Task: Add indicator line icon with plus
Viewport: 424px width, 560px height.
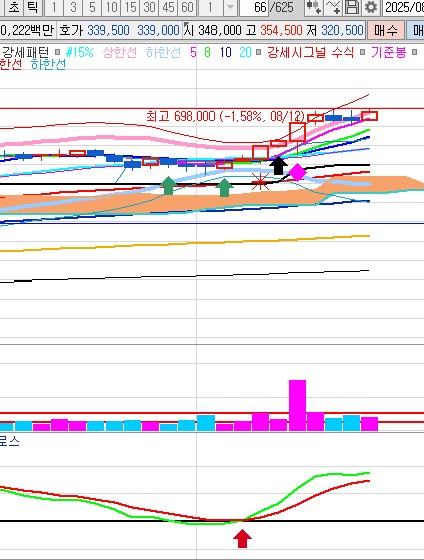Action: (x=333, y=7)
